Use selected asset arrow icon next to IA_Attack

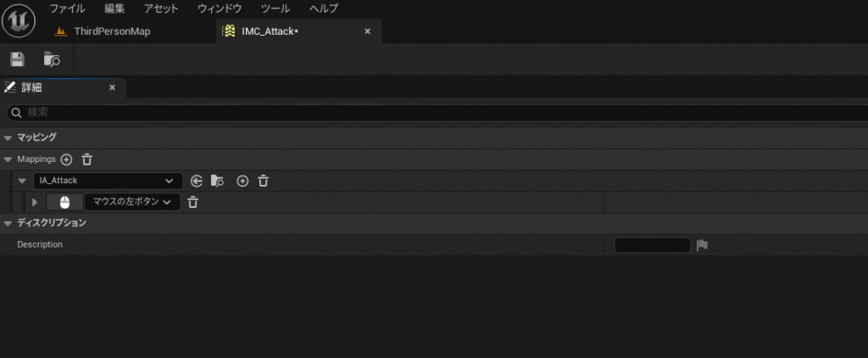click(x=197, y=181)
